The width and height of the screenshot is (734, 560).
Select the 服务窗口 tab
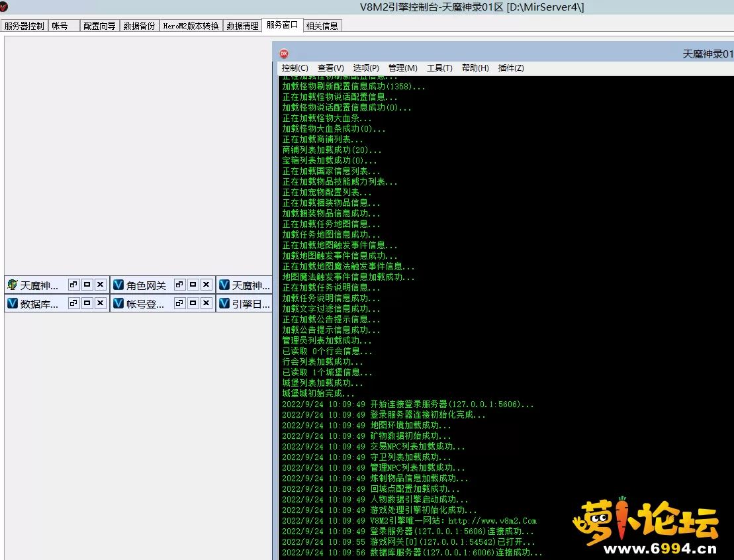(282, 24)
